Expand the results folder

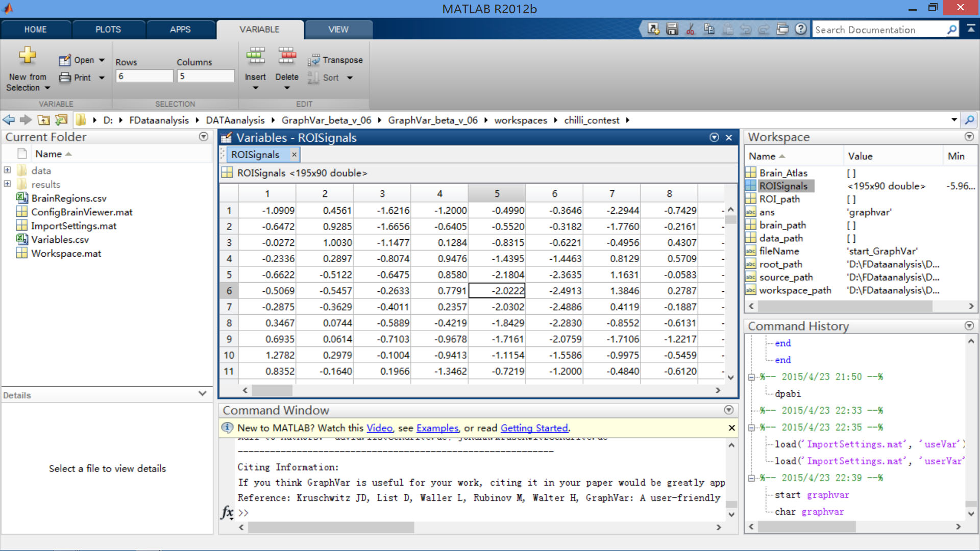pyautogui.click(x=7, y=184)
